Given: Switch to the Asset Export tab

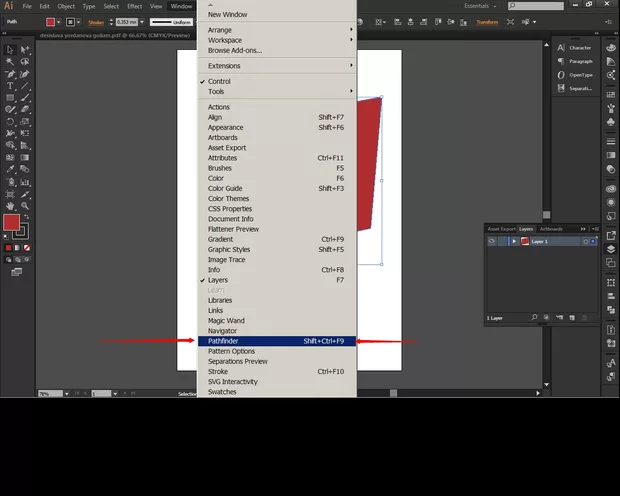Looking at the screenshot, I should click(x=501, y=229).
